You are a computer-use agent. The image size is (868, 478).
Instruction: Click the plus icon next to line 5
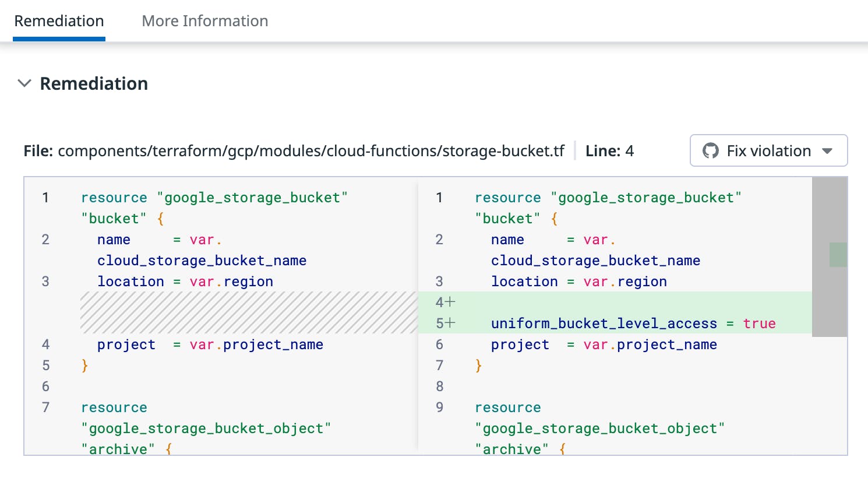pyautogui.click(x=450, y=323)
